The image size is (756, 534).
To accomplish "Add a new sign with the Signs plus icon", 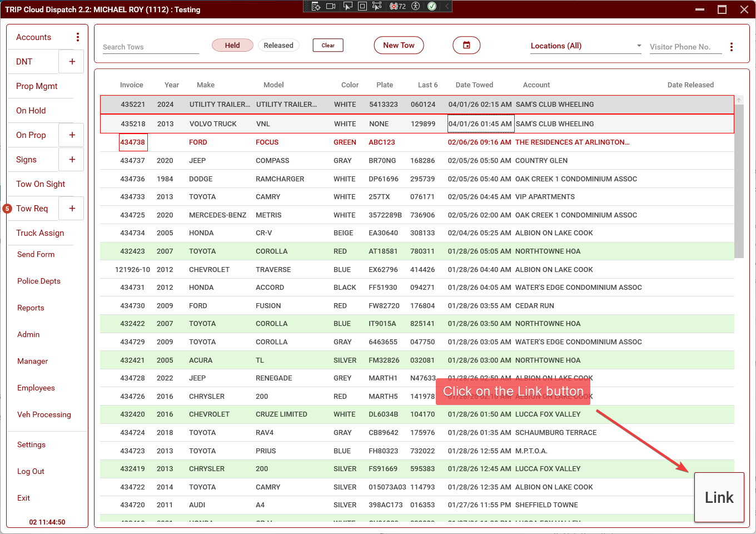I will [72, 160].
